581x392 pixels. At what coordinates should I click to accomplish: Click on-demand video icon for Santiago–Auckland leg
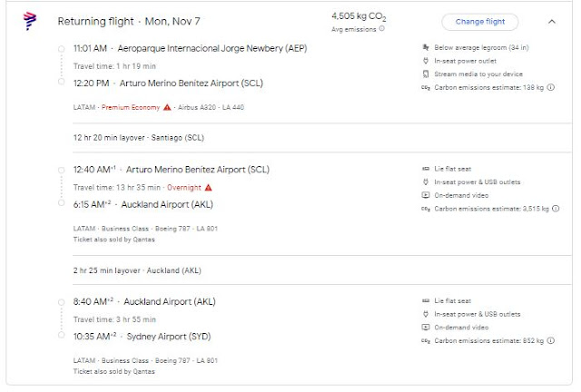[426, 195]
